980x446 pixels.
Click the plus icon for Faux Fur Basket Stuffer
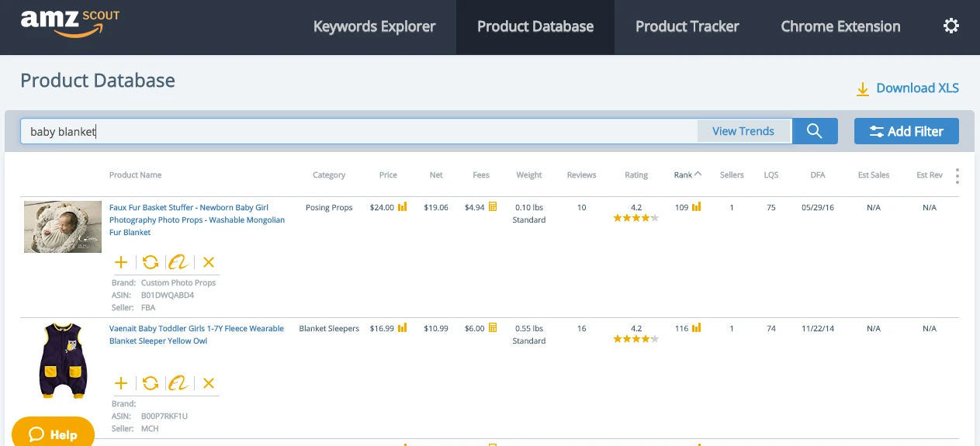[121, 262]
